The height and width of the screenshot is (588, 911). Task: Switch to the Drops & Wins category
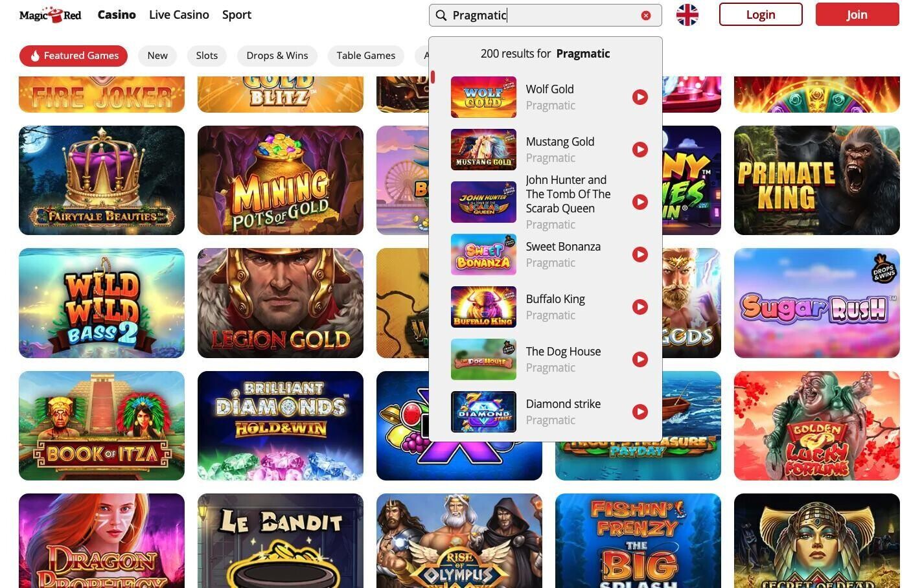[277, 56]
